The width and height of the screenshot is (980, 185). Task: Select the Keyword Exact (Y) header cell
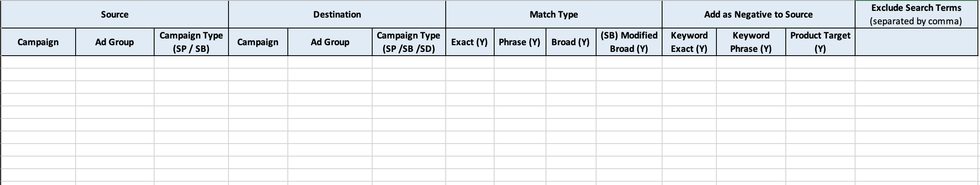click(689, 42)
